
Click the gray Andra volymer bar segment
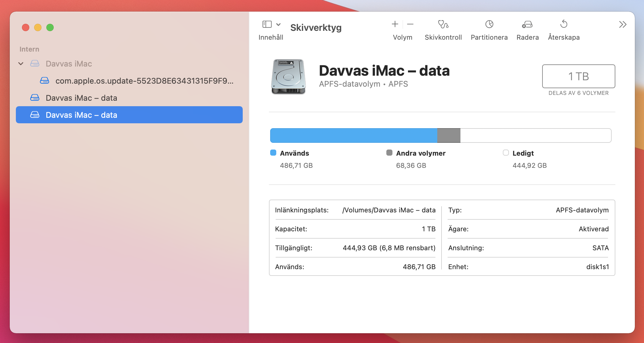[x=449, y=135]
